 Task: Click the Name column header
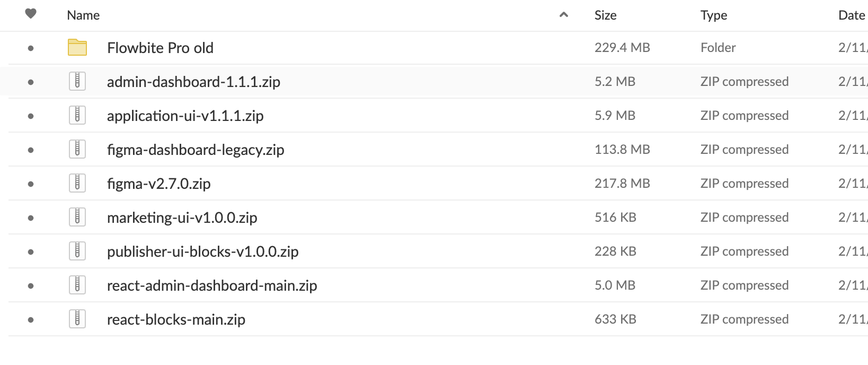83,15
